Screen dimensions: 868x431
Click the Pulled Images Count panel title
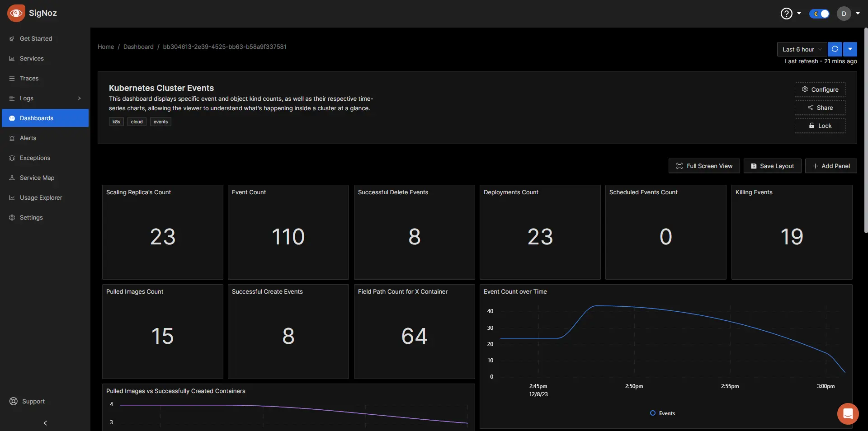click(x=135, y=291)
